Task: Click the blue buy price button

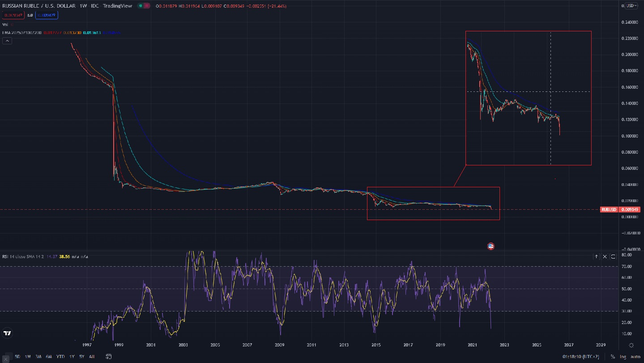Action: 47,15
